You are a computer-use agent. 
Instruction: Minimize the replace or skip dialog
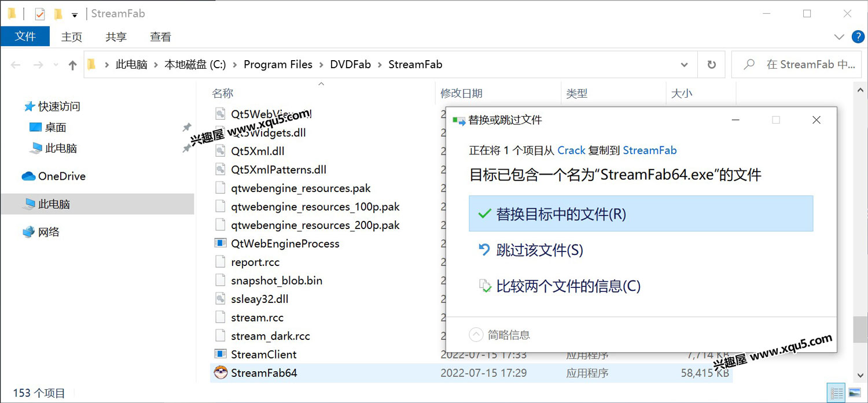pos(735,120)
